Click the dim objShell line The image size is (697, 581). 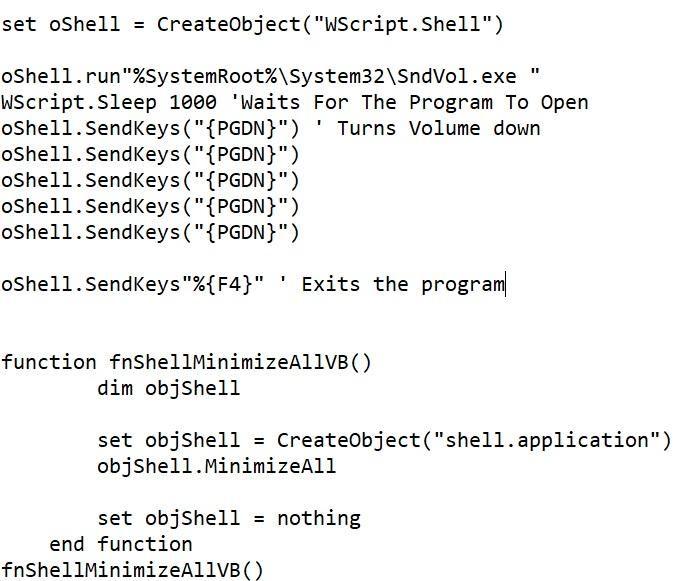pyautogui.click(x=168, y=388)
